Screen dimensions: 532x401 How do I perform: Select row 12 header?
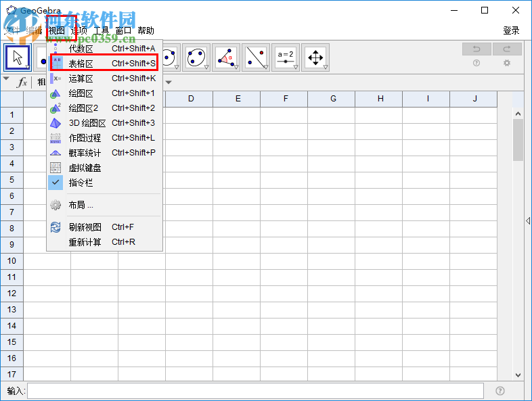coord(12,293)
